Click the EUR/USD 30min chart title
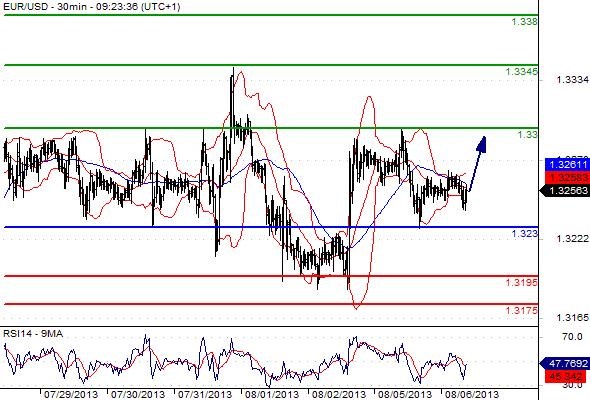This screenshot has height=400, width=590. tap(91, 6)
